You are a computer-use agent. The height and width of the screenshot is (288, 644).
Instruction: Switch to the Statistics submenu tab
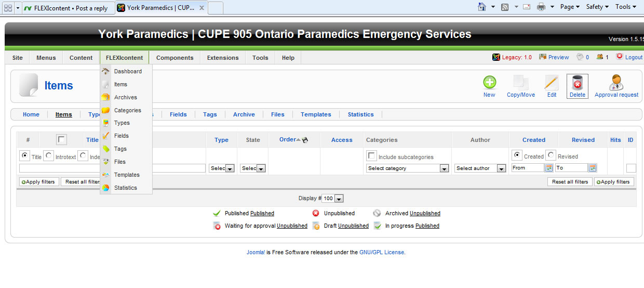pyautogui.click(x=361, y=114)
